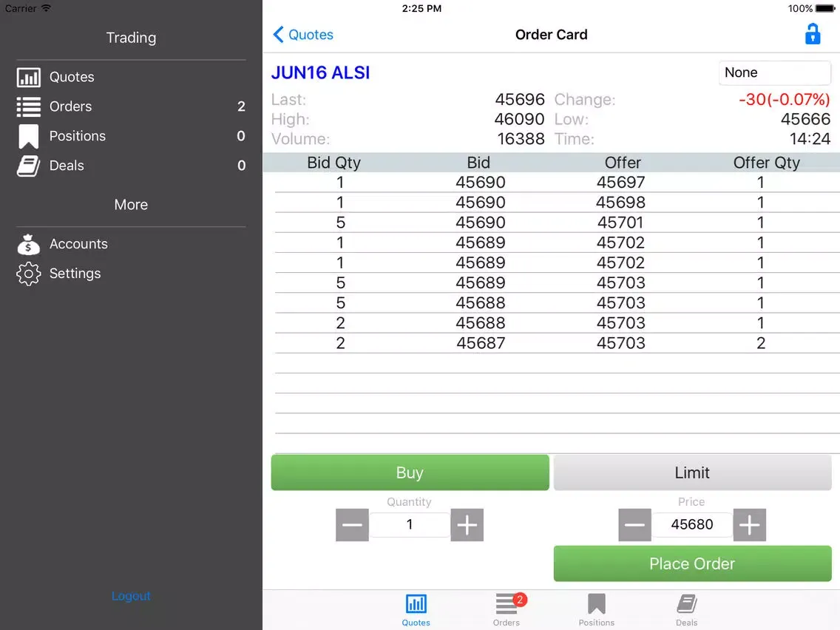Click the Bid column header
Screen dimensions: 840x630
click(478, 163)
